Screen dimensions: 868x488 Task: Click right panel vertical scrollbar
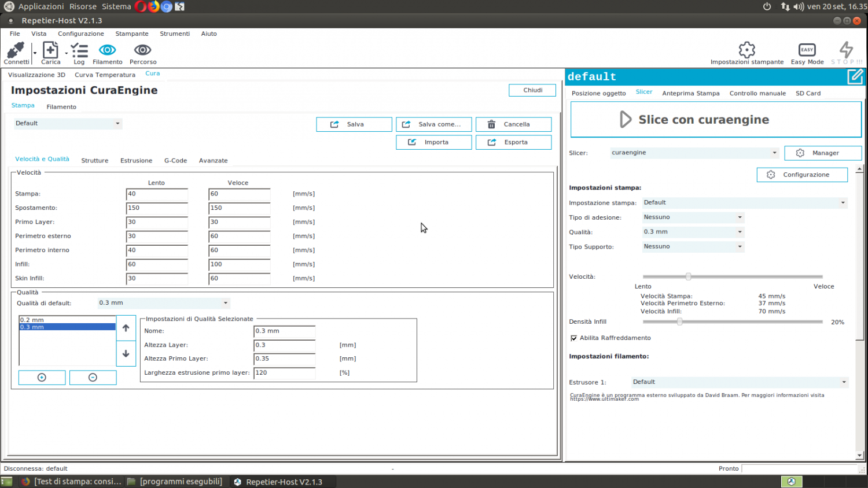tap(859, 312)
